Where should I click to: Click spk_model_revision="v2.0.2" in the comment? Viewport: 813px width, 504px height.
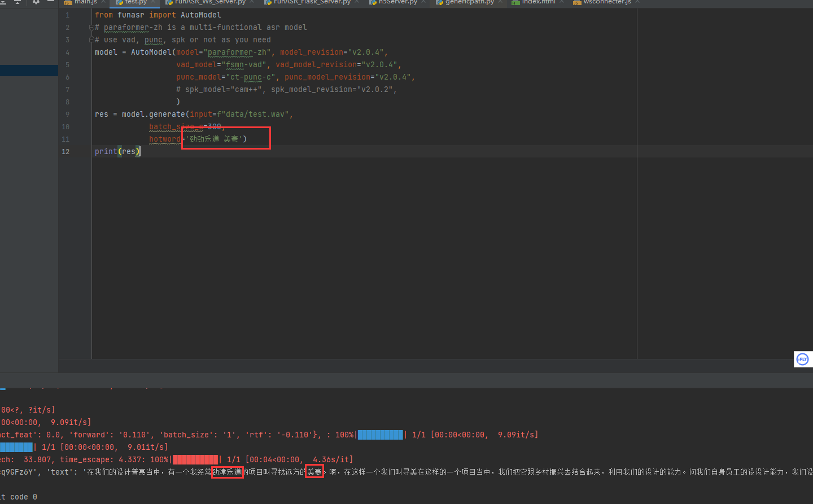332,90
